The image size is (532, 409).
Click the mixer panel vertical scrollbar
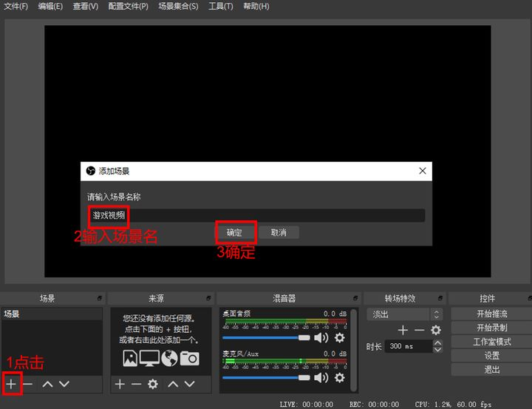point(353,350)
